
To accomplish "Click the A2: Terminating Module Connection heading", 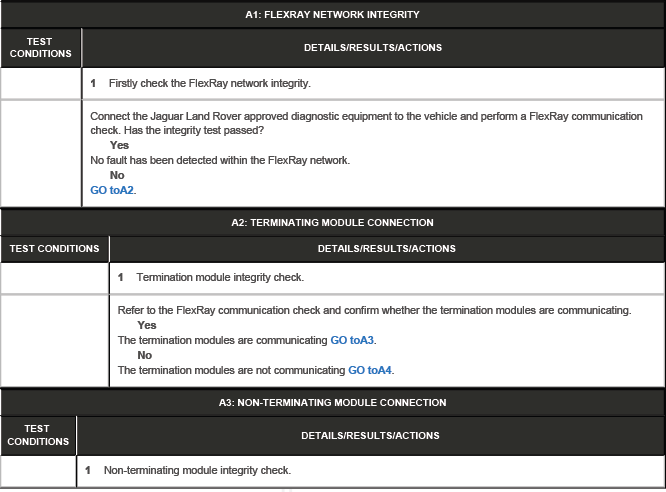I will (x=332, y=222).
